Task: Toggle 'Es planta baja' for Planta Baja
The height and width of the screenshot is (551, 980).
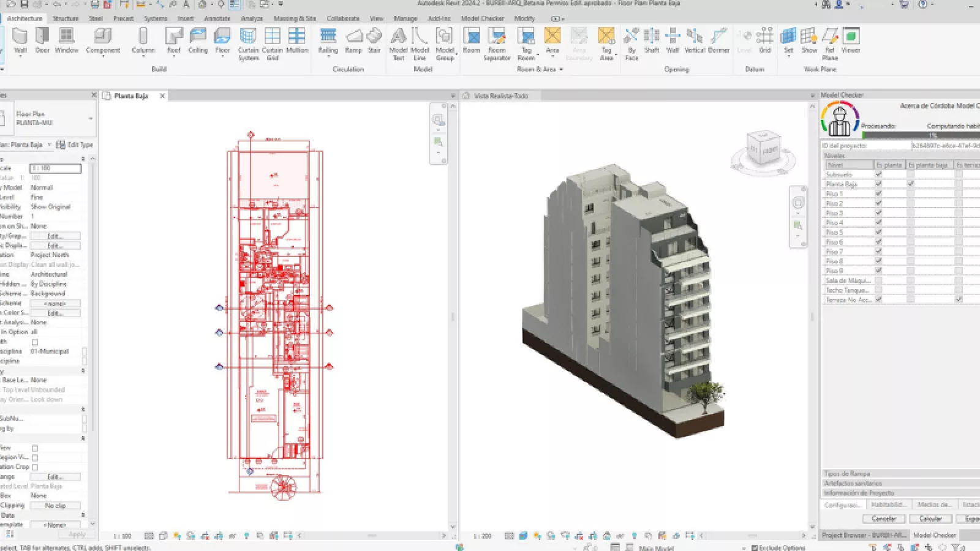Action: tap(911, 184)
